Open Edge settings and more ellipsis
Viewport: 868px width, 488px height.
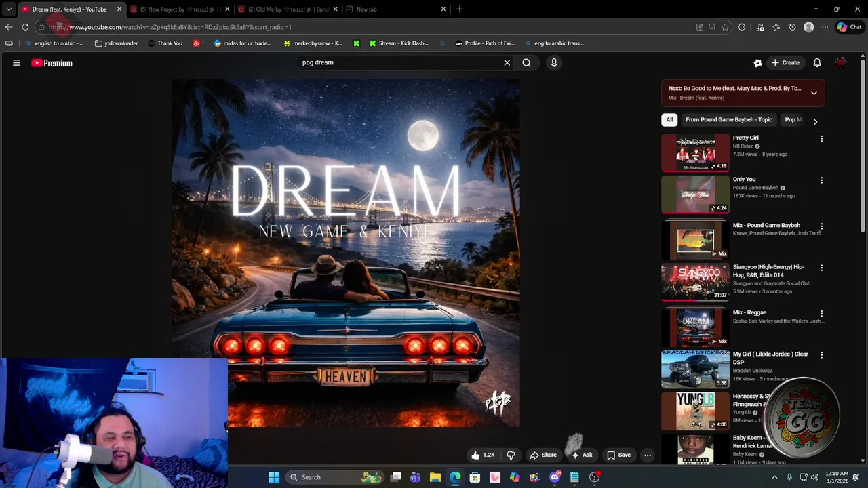pos(825,27)
